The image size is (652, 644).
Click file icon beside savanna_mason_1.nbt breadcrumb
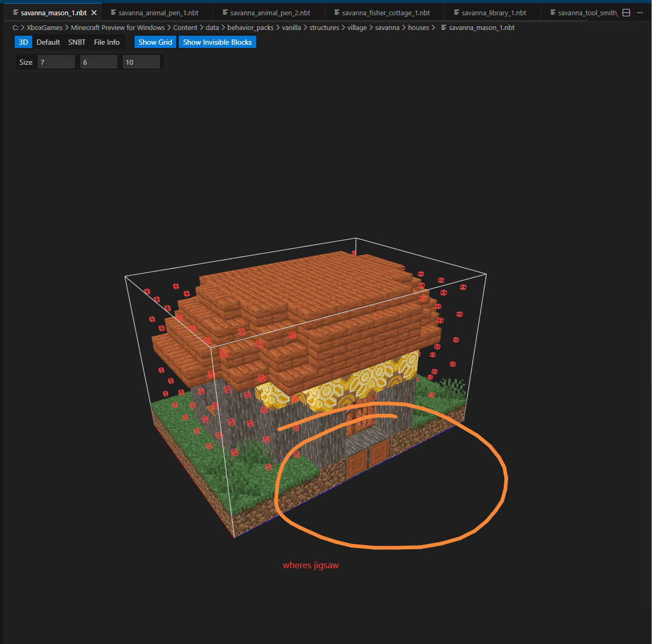[x=444, y=27]
